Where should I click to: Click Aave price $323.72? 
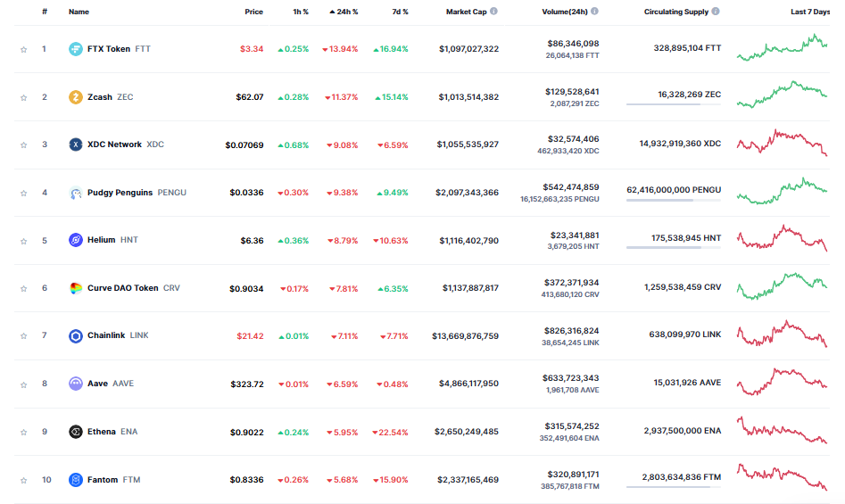247,384
